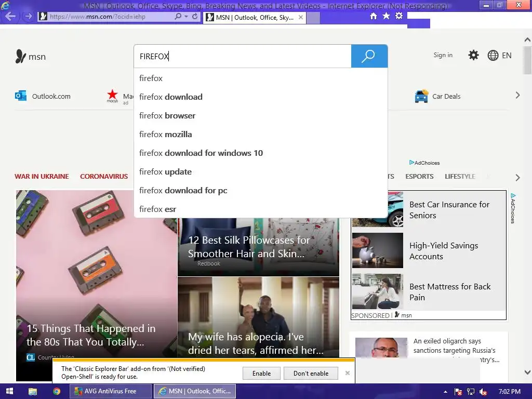This screenshot has height=399, width=532.
Task: Open the 7:02 PM clock
Action: pyautogui.click(x=510, y=392)
